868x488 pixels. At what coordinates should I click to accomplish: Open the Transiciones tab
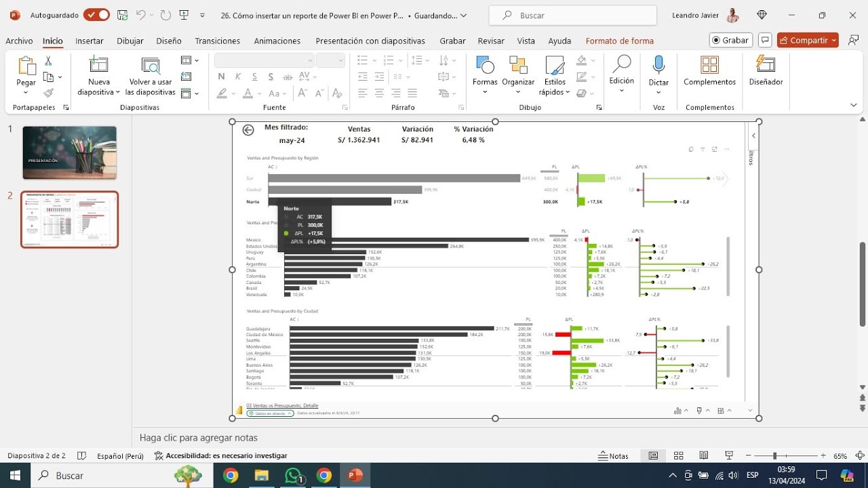coord(218,41)
